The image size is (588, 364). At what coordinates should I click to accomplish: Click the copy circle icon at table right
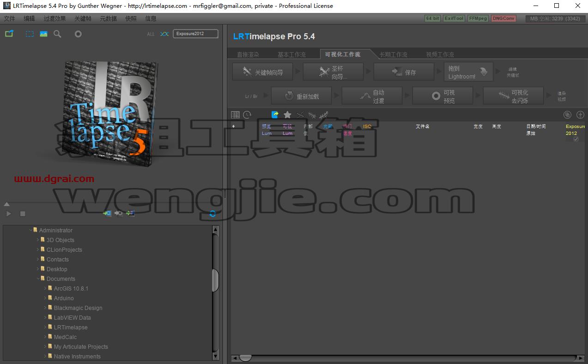point(568,115)
